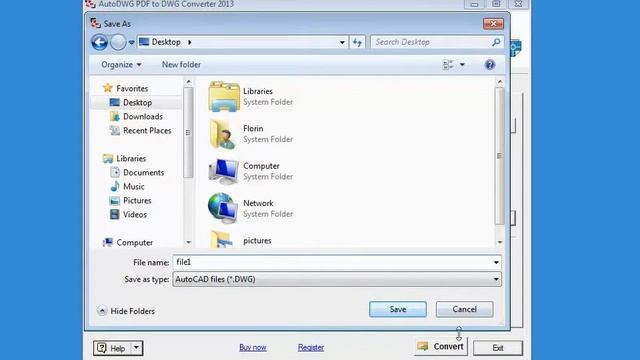Click Exit in the converter window
640x360 pixels.
(498, 348)
